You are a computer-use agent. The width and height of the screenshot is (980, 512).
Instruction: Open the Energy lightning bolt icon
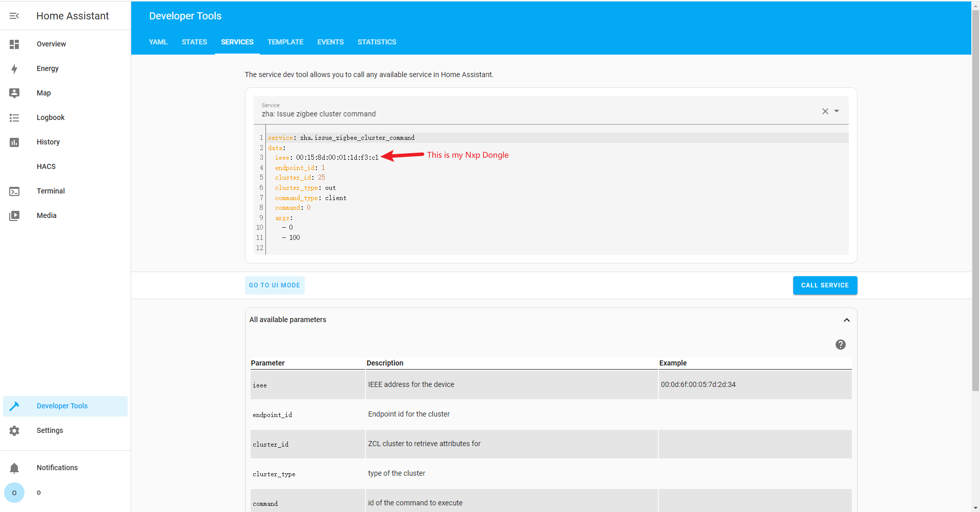[x=14, y=69]
